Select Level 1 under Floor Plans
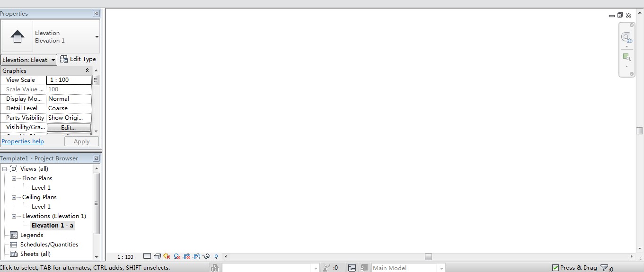Screen dimensions: 644x272 [41, 188]
